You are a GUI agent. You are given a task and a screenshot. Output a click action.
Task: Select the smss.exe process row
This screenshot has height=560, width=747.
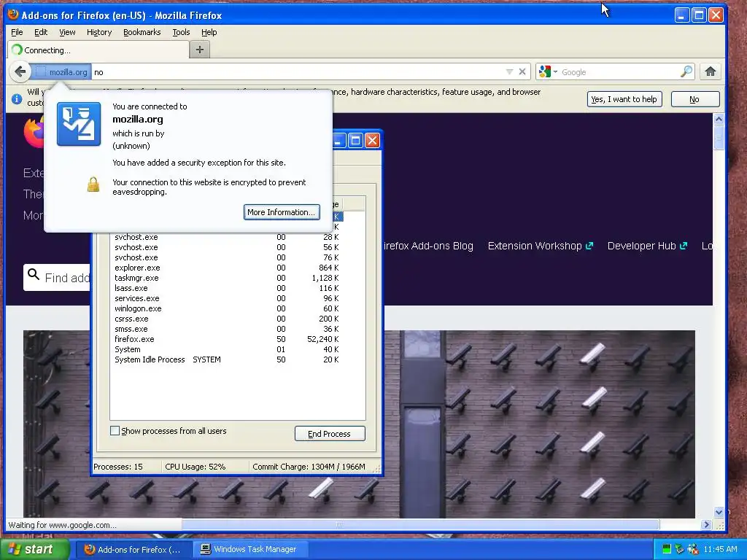click(226, 329)
